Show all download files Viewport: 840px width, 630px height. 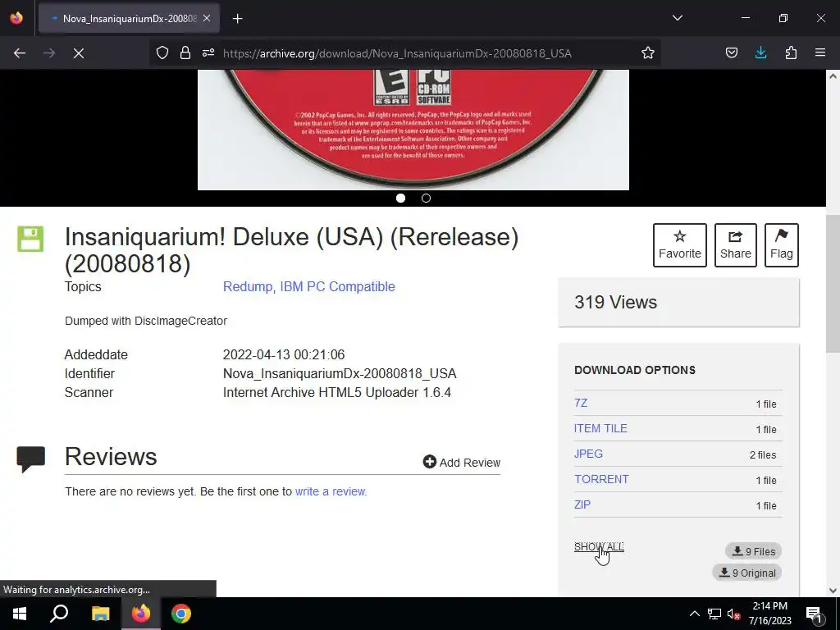point(599,547)
